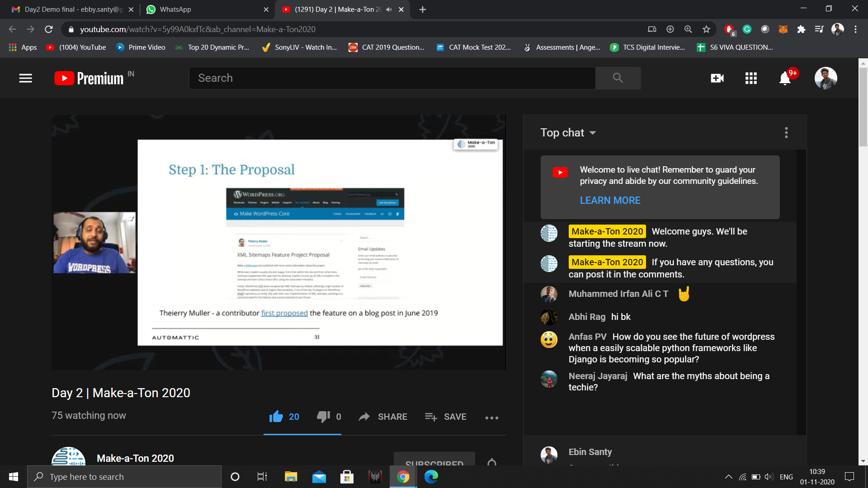The height and width of the screenshot is (488, 868).
Task: Open the Apps bookmark
Action: click(x=23, y=47)
